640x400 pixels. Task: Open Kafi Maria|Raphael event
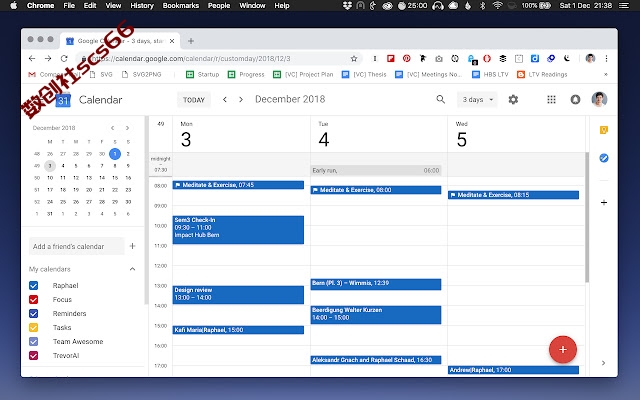[238, 330]
